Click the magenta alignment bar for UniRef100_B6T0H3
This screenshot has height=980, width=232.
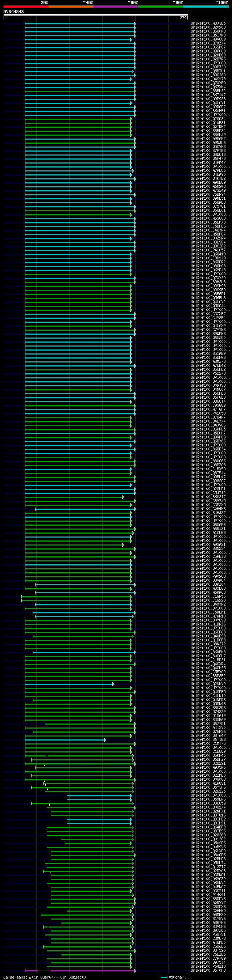[80, 971]
